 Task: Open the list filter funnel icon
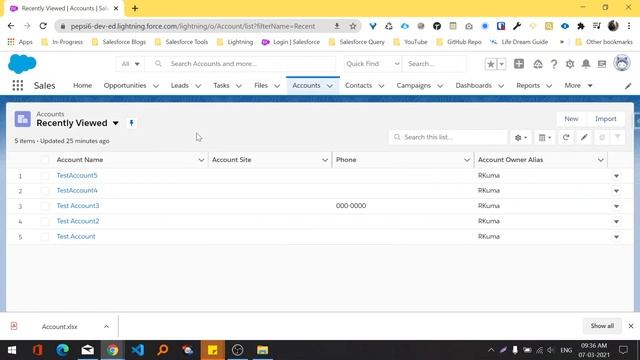[618, 138]
